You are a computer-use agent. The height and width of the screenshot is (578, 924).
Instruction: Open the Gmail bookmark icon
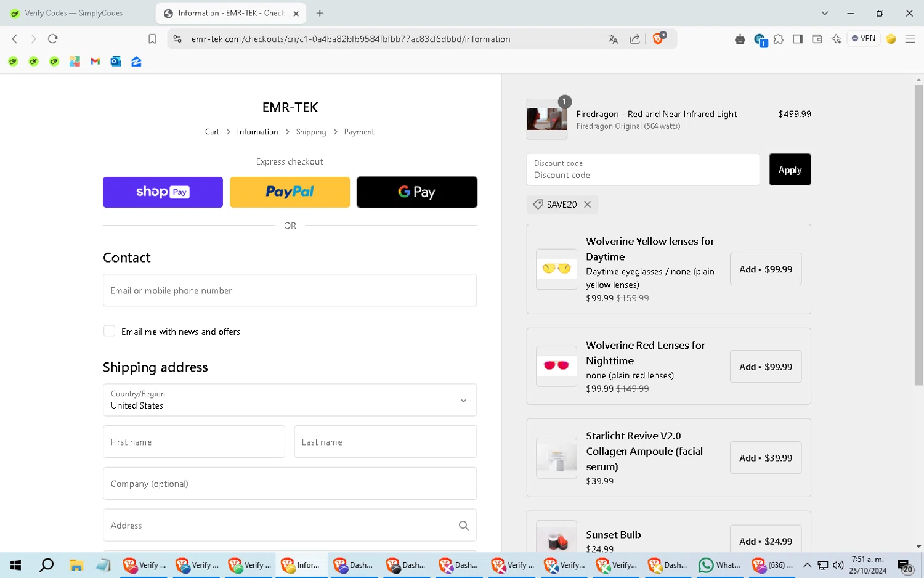tap(95, 61)
